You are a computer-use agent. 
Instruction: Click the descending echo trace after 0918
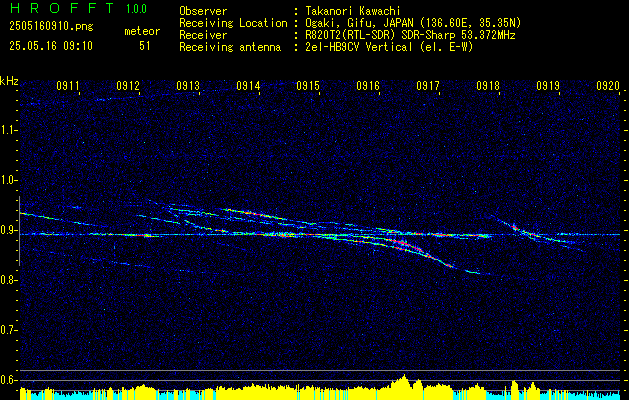(x=538, y=233)
